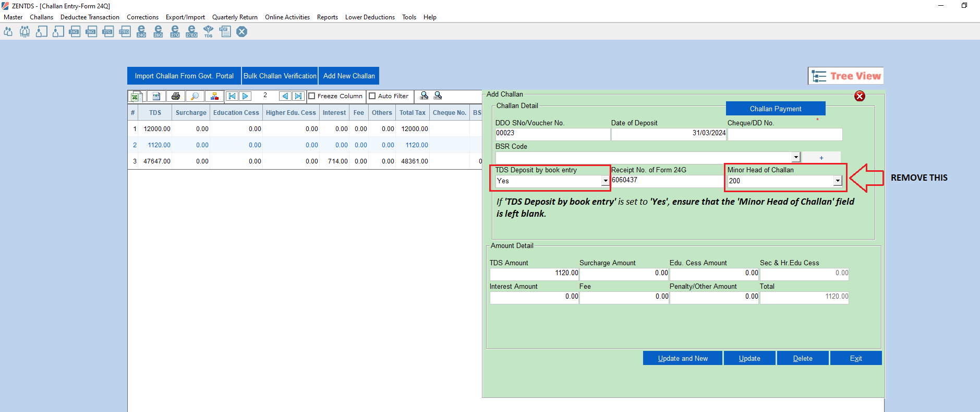The width and height of the screenshot is (980, 412).
Task: Click DDO SNo/Voucher No. field
Action: pyautogui.click(x=552, y=134)
